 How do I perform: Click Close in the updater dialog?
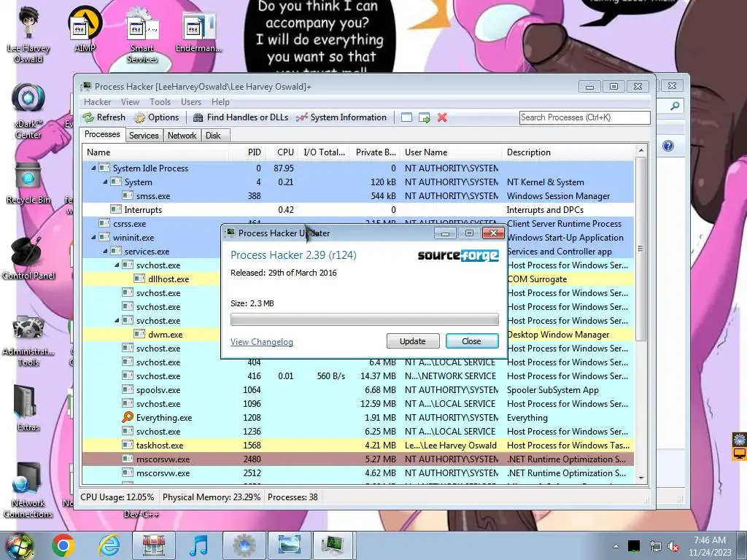point(472,341)
